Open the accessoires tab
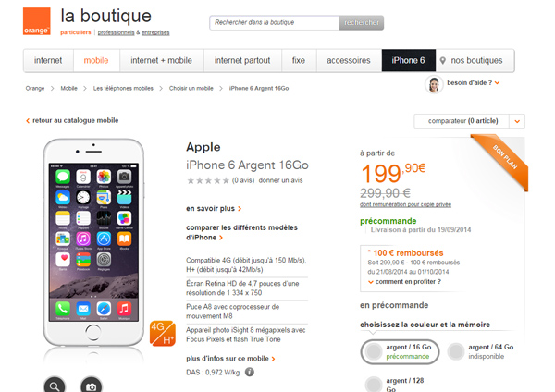The width and height of the screenshot is (555, 392). pos(349,60)
